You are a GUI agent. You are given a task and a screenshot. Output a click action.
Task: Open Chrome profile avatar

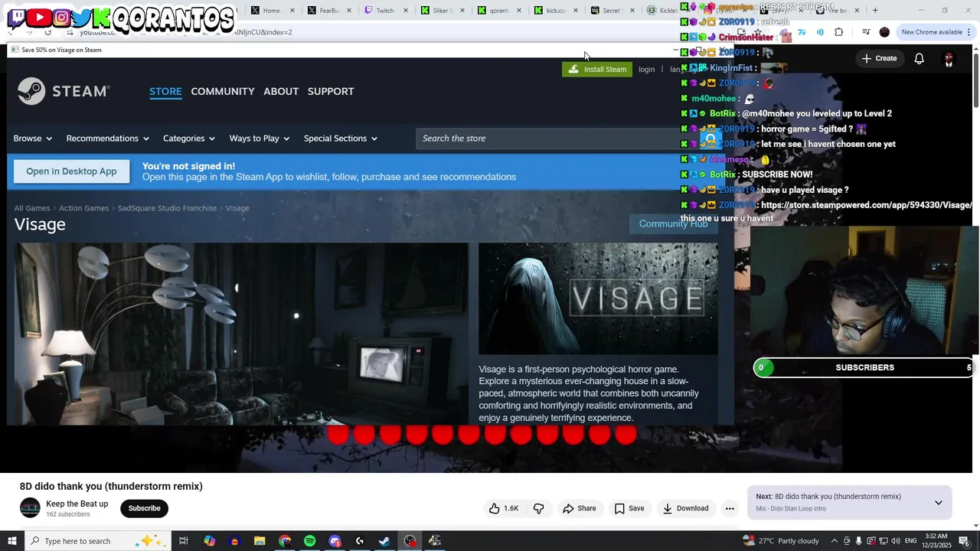tap(884, 32)
